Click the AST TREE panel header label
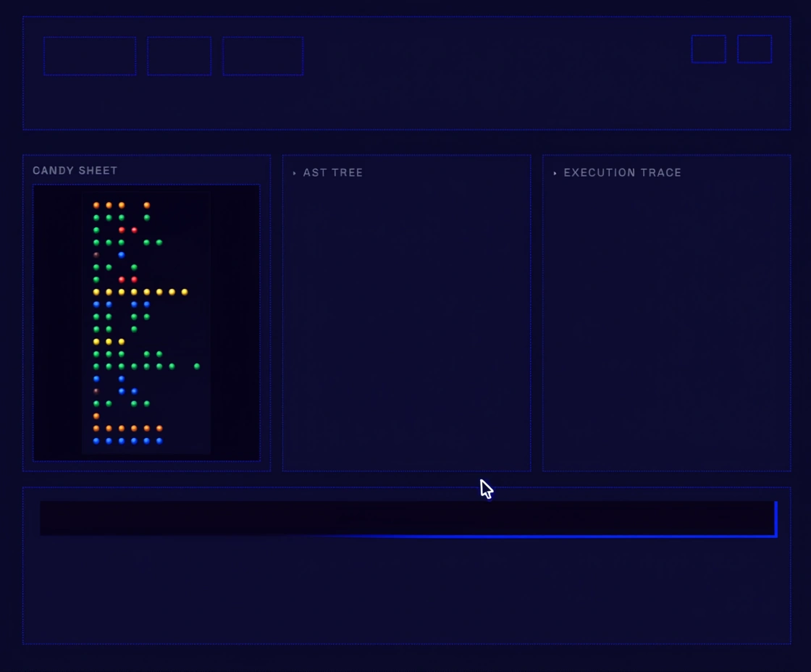The image size is (811, 672). point(333,173)
